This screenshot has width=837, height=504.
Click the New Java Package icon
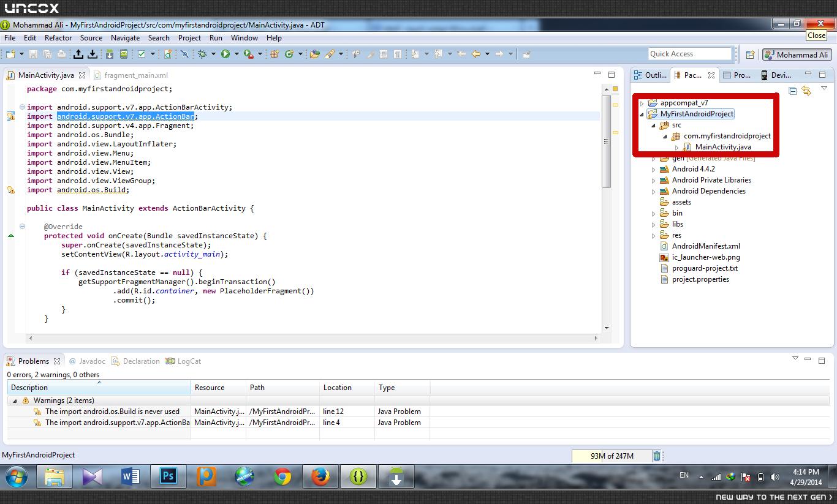point(275,54)
